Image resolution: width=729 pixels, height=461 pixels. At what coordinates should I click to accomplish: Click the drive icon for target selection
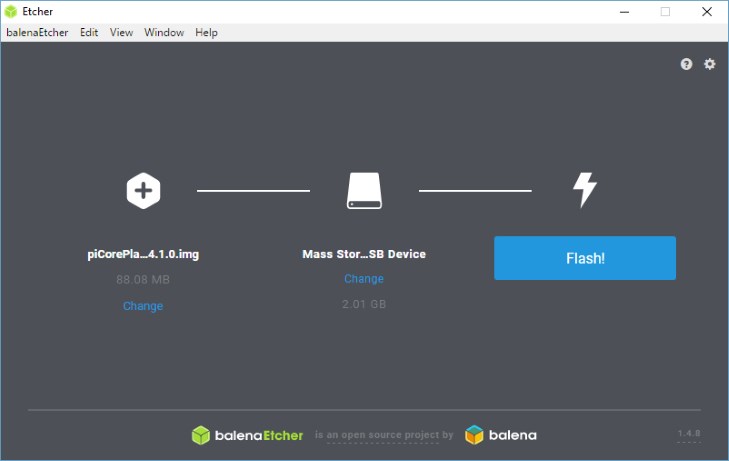[364, 191]
